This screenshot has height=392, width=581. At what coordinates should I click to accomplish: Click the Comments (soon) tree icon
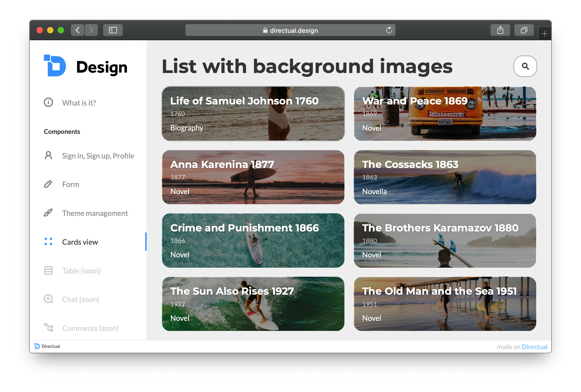click(x=48, y=328)
